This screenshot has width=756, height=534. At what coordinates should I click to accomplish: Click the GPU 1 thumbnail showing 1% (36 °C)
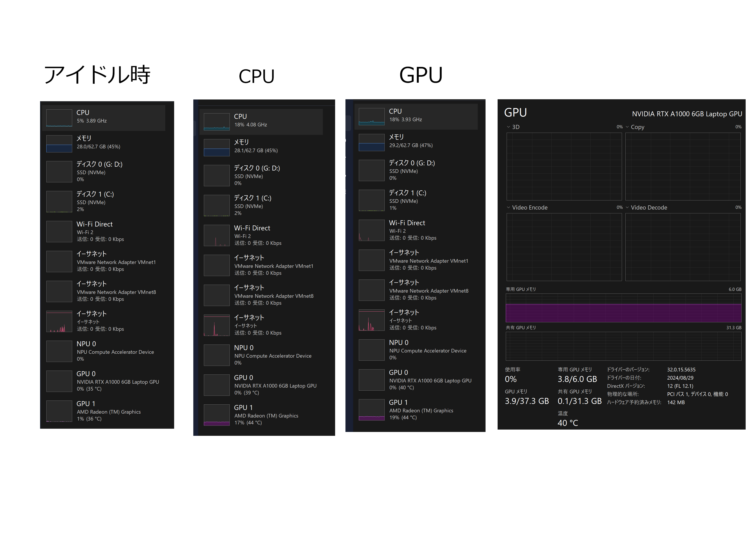pyautogui.click(x=59, y=411)
